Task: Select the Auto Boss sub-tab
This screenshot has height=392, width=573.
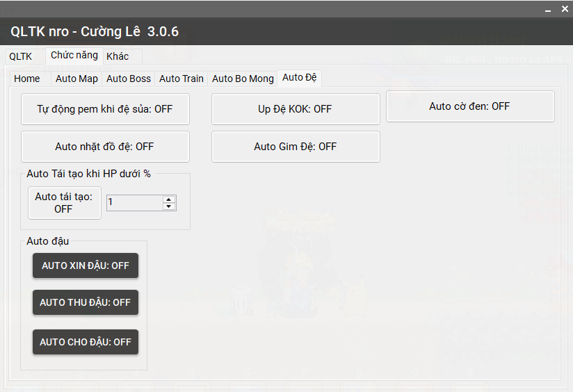Action: (129, 79)
